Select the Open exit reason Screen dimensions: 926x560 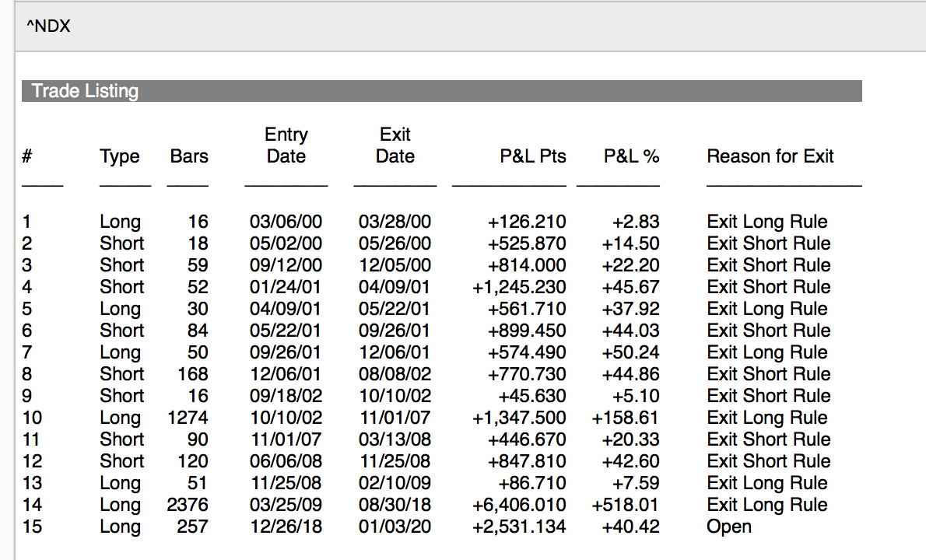(729, 527)
